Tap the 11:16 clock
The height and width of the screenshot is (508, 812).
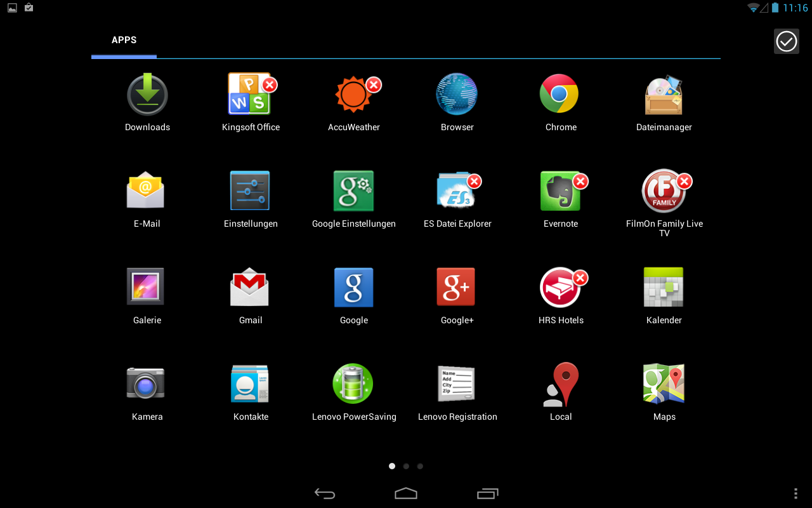coord(796,8)
